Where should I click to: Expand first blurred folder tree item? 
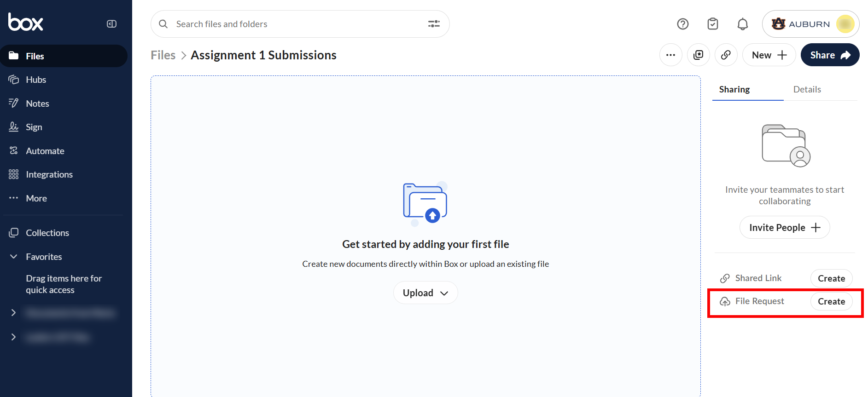click(13, 313)
